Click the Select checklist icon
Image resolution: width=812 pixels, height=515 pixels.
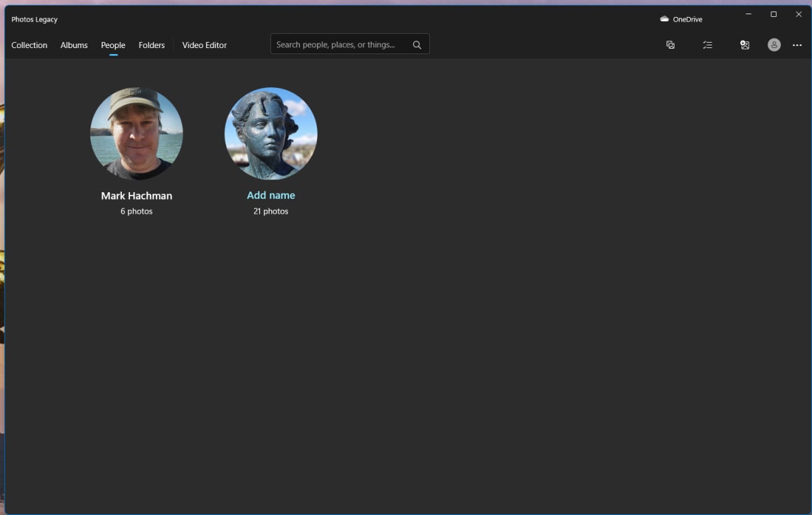click(x=708, y=45)
